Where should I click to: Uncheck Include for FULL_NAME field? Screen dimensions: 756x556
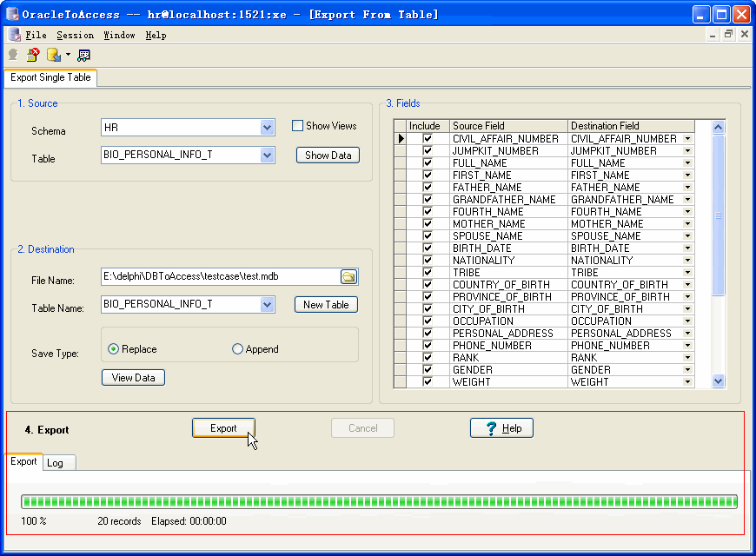point(428,163)
